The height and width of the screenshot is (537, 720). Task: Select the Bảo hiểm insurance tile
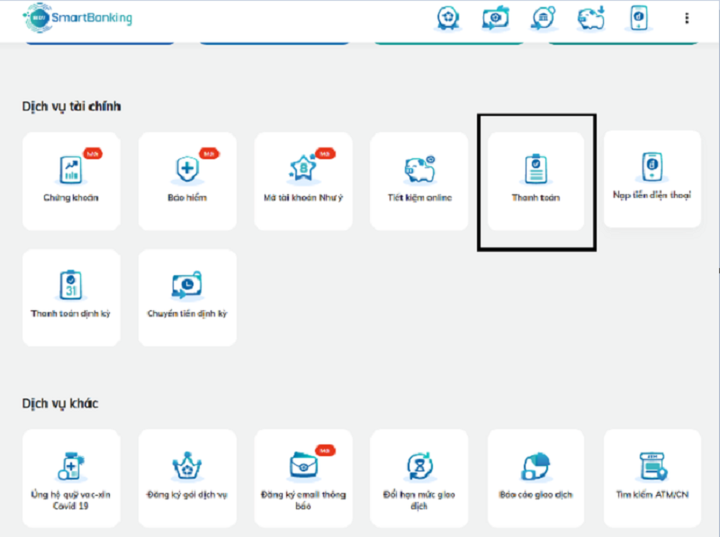click(x=187, y=180)
